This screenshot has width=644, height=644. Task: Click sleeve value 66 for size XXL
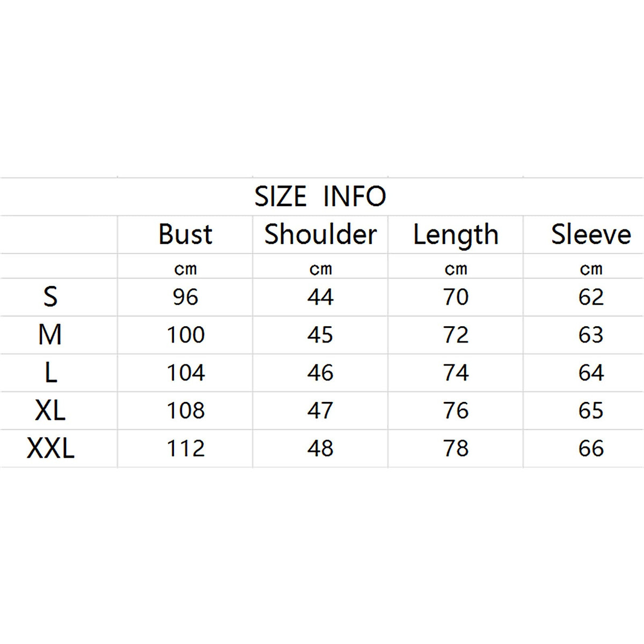(x=591, y=448)
